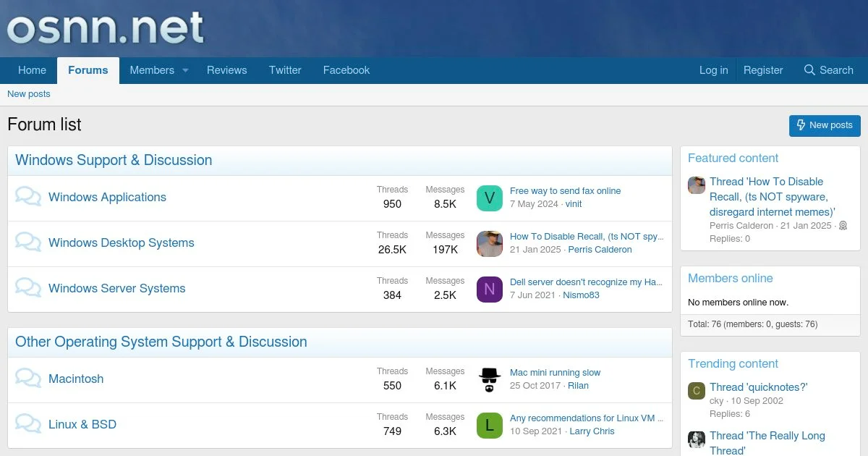The width and height of the screenshot is (868, 456).
Task: Open Larry Chris's green L avatar
Action: pyautogui.click(x=489, y=425)
